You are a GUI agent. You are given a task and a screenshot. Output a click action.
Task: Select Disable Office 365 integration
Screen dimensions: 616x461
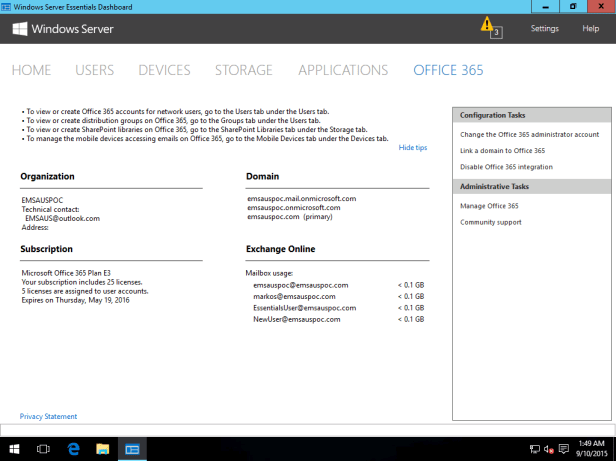(x=506, y=167)
